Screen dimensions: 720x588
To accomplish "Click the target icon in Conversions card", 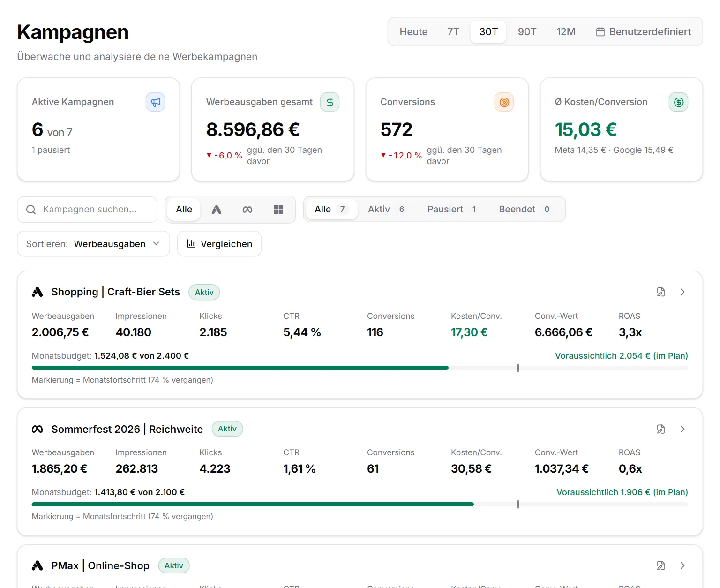I will [x=504, y=102].
